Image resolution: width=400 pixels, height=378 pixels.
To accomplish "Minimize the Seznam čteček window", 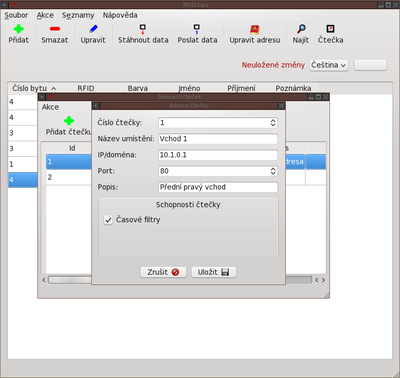I will coord(311,97).
